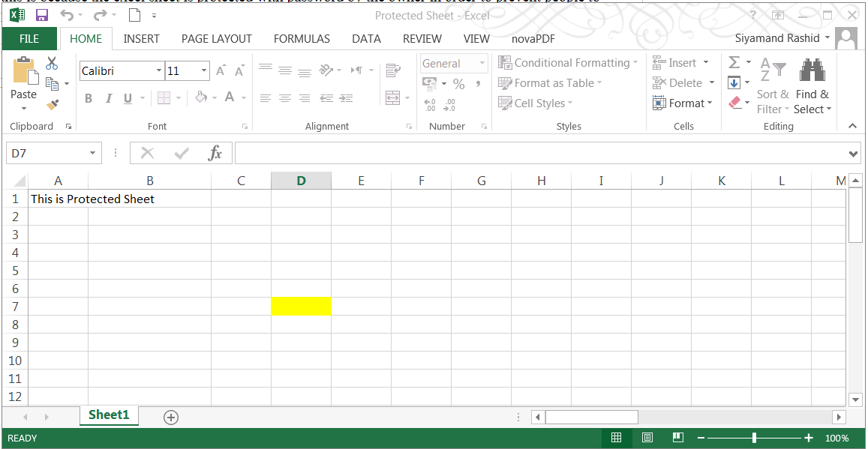Click the Decrease Decimal icon
This screenshot has height=449, width=868.
[449, 104]
